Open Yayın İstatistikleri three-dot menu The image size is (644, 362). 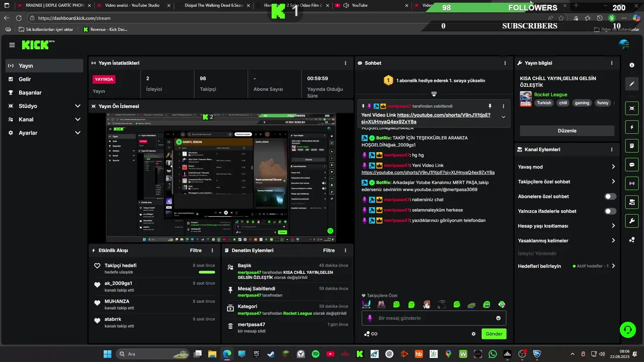point(345,63)
